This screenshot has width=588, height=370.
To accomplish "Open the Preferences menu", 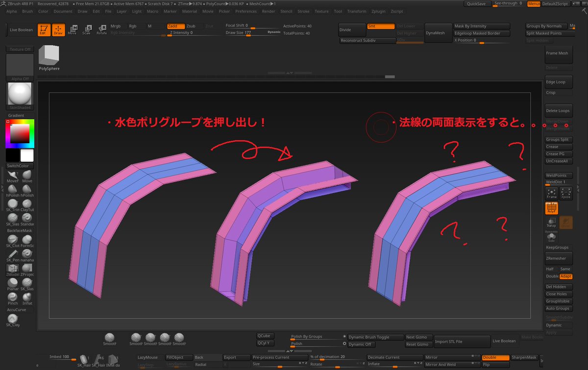I will (x=245, y=11).
